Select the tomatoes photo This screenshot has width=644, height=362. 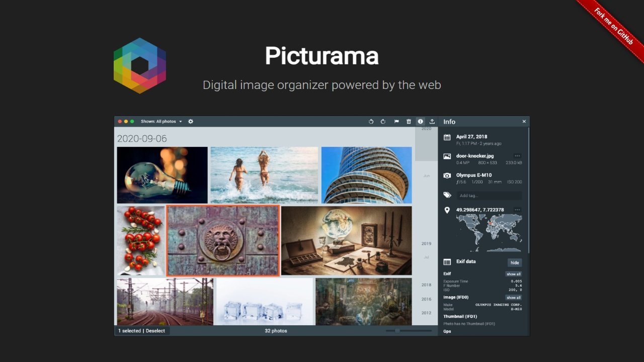pos(141,240)
